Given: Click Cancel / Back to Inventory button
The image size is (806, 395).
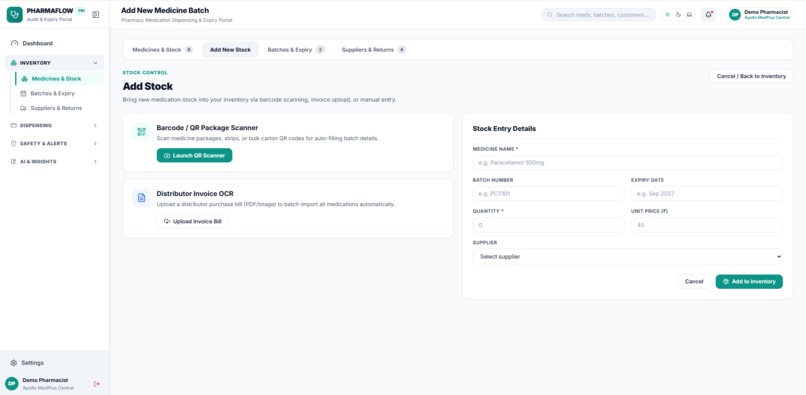Looking at the screenshot, I should (x=751, y=76).
